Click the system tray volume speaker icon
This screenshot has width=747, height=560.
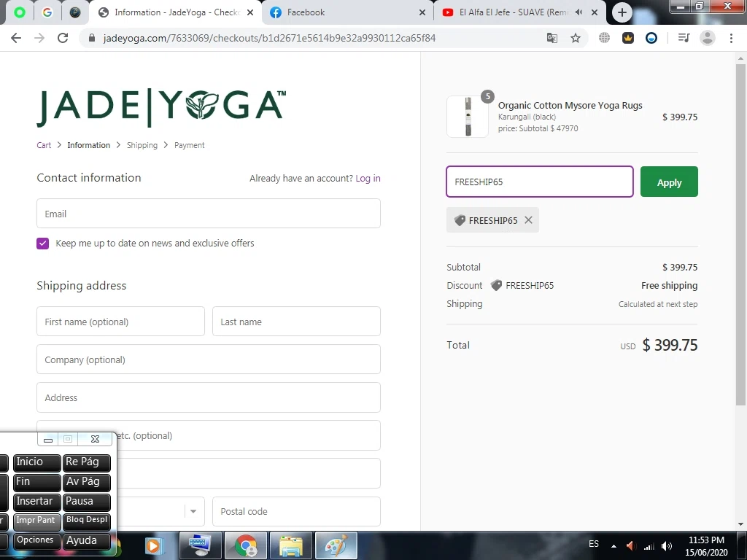point(667,546)
